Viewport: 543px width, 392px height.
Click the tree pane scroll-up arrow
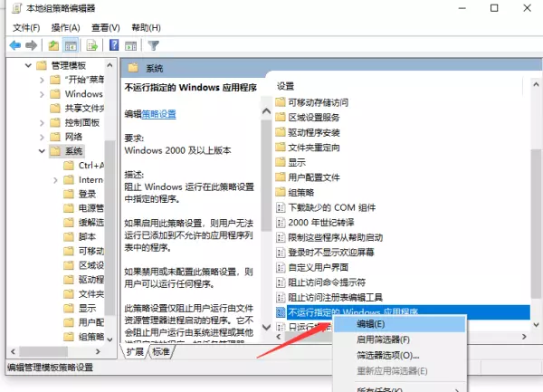click(x=110, y=65)
